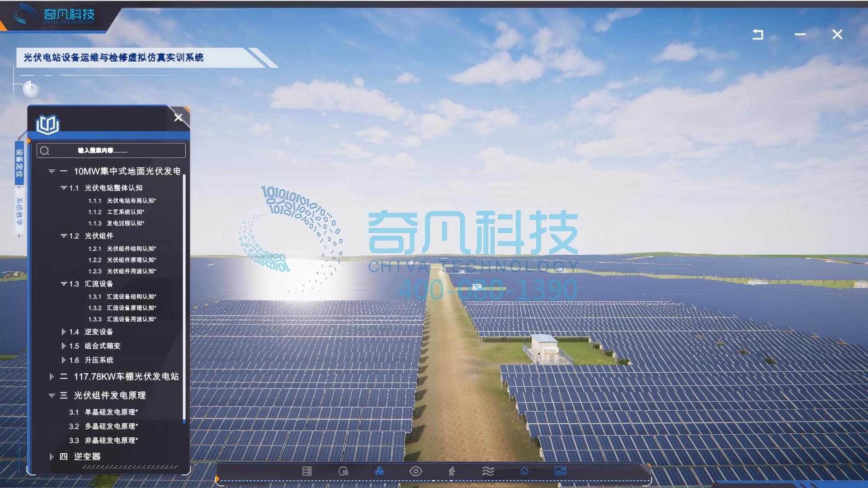Close the application window
The height and width of the screenshot is (488, 868).
pos(837,34)
